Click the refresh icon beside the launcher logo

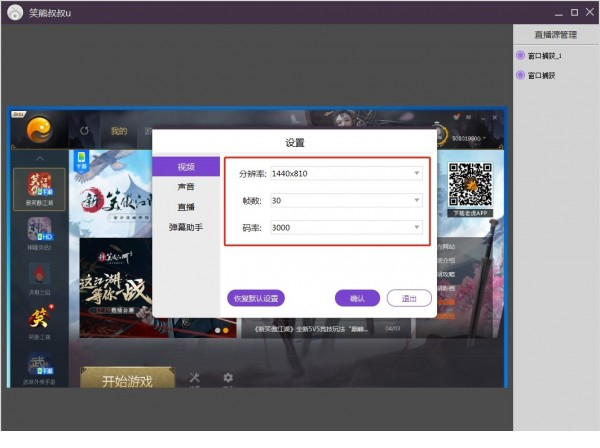(84, 131)
